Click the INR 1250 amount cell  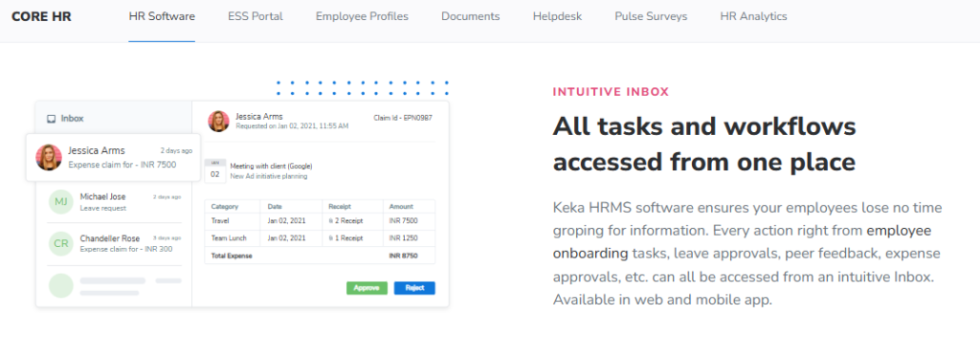[403, 238]
